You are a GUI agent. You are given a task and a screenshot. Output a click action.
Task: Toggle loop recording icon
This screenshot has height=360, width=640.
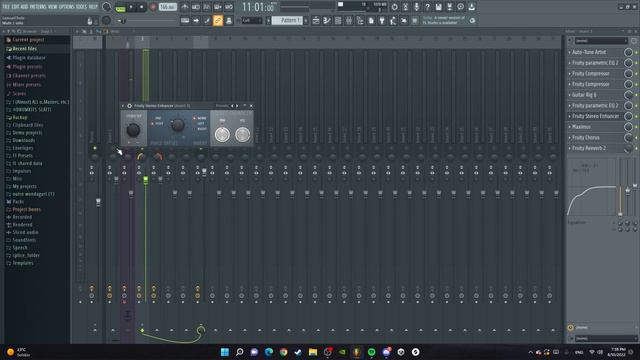(229, 7)
